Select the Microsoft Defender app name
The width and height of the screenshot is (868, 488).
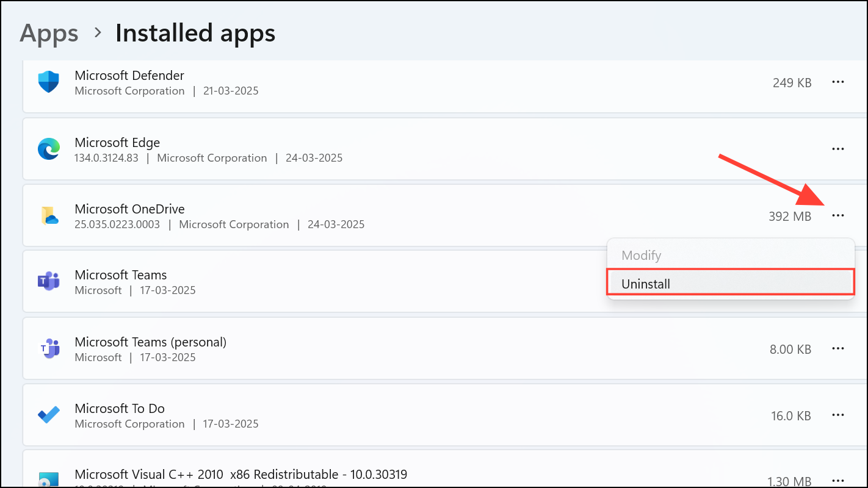point(129,75)
